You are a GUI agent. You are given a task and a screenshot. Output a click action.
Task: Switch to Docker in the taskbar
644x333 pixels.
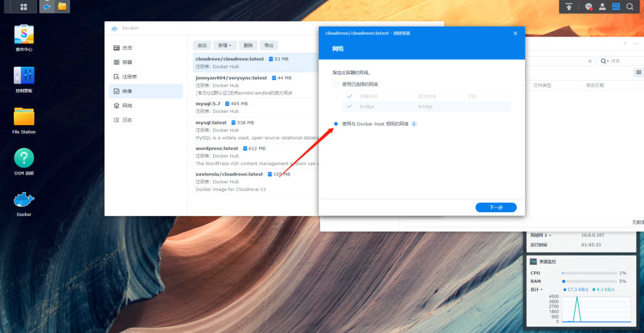coord(47,6)
